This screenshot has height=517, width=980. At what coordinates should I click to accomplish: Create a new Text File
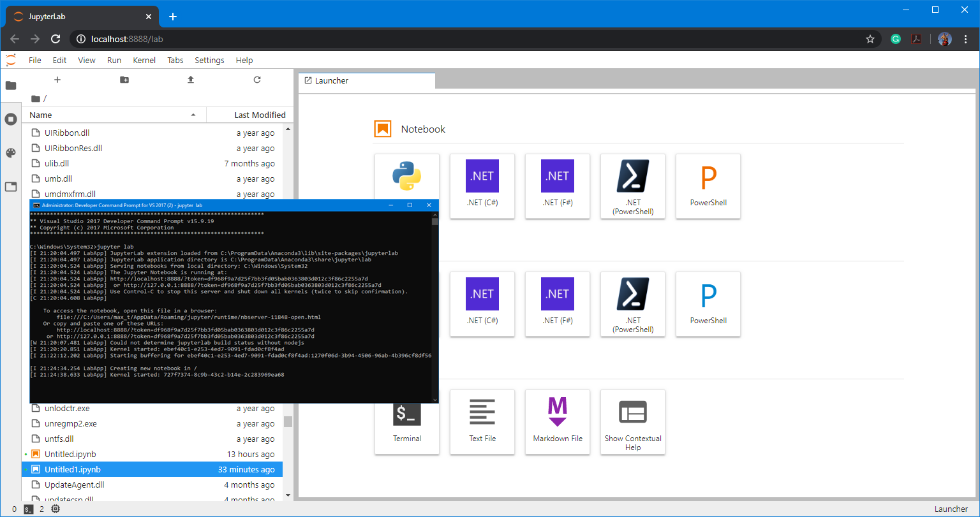(482, 422)
